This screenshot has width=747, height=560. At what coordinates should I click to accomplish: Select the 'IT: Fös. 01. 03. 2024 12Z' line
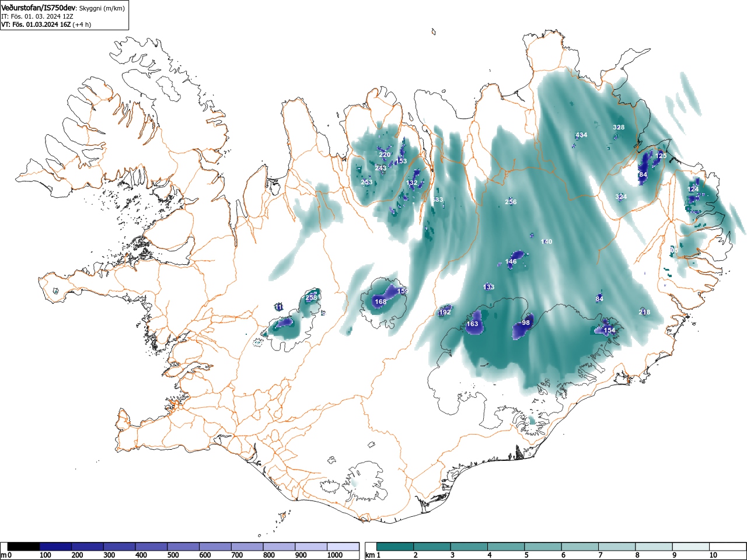click(x=37, y=16)
